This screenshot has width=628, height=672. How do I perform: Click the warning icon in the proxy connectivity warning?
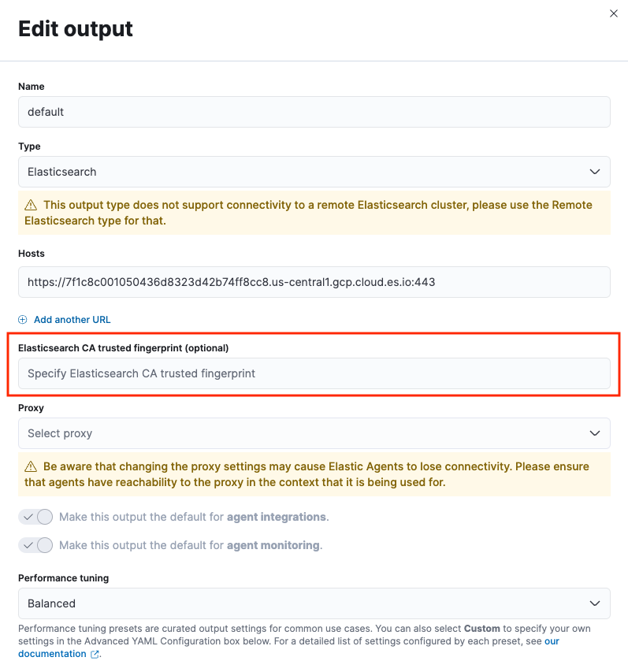tap(30, 466)
